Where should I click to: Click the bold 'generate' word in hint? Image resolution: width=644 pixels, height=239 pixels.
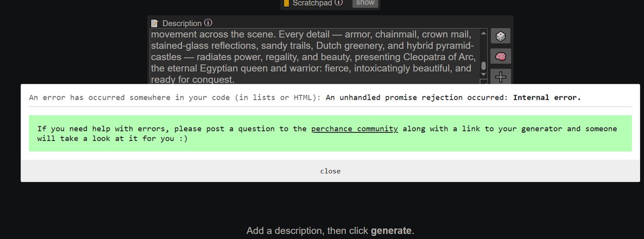pyautogui.click(x=391, y=231)
